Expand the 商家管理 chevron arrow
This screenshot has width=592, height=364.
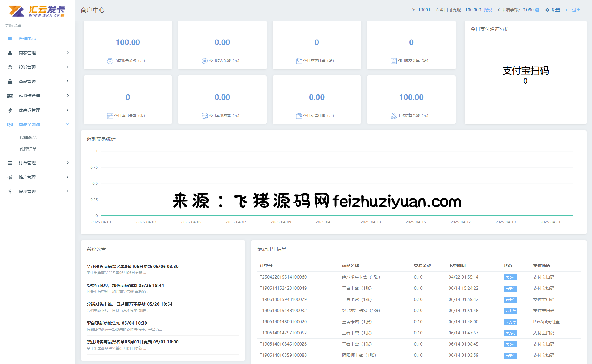coord(68,53)
